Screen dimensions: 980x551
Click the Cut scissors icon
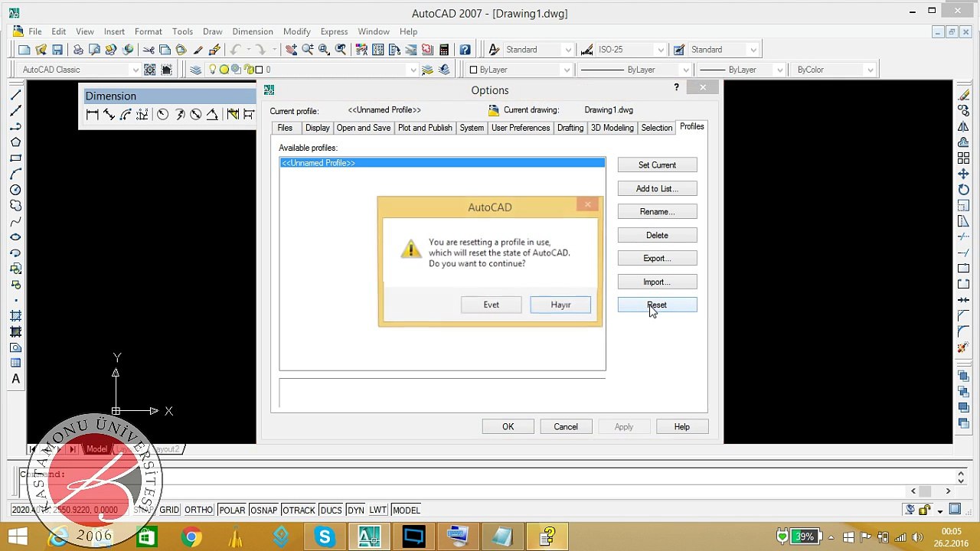[x=149, y=50]
